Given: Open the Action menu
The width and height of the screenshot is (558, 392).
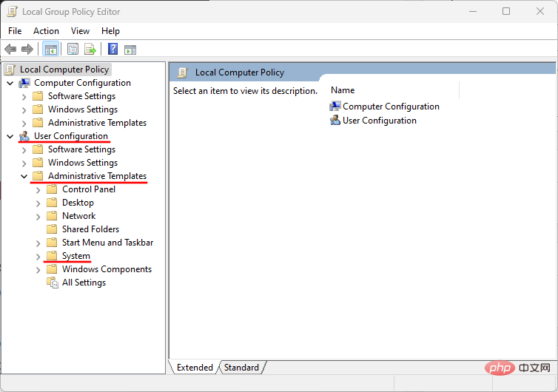Looking at the screenshot, I should pyautogui.click(x=47, y=31).
